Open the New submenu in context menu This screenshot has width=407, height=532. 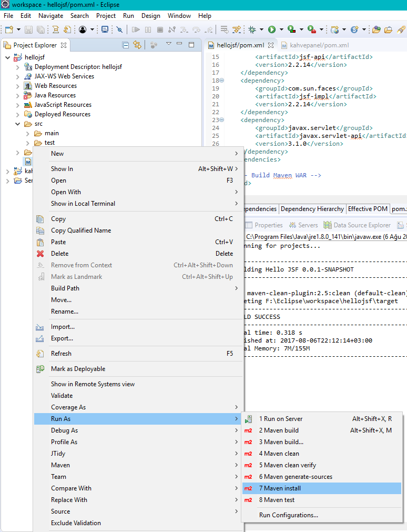click(139, 154)
